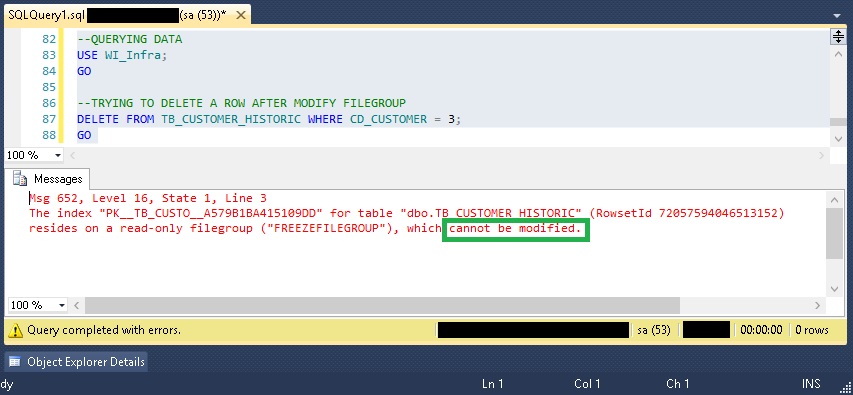Close the SQLQuery1.sql tab
Image resolution: width=853 pixels, height=395 pixels.
tap(241, 16)
